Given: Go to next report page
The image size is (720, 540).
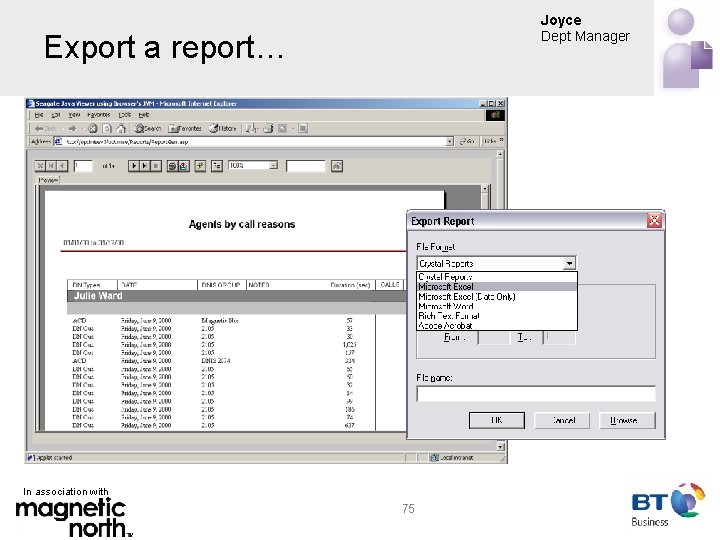Looking at the screenshot, I should [x=134, y=166].
